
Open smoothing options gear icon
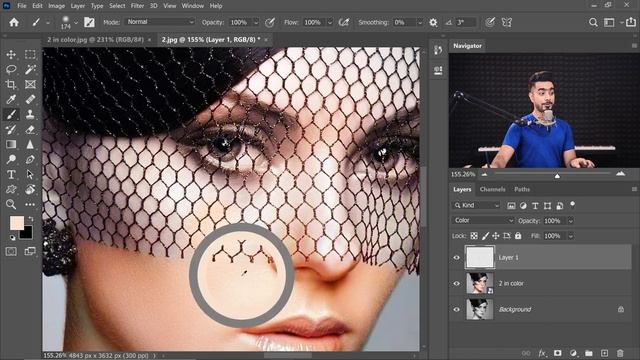[433, 22]
